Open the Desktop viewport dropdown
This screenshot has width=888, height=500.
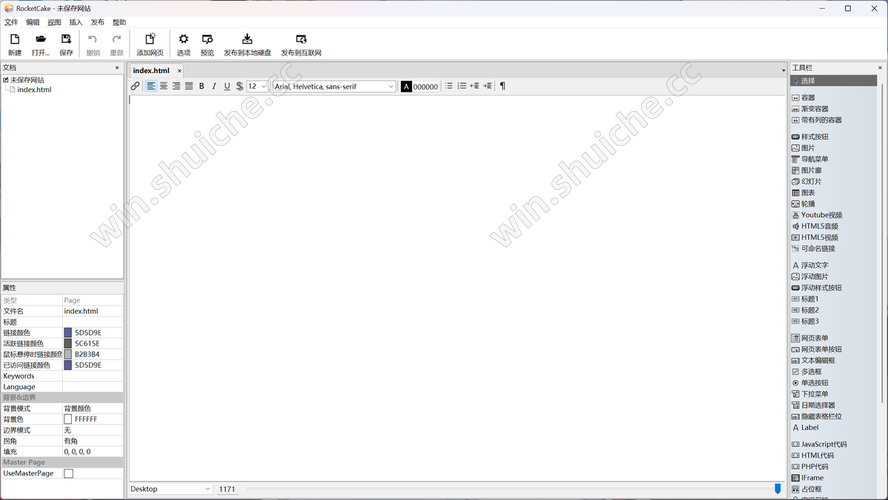point(170,489)
